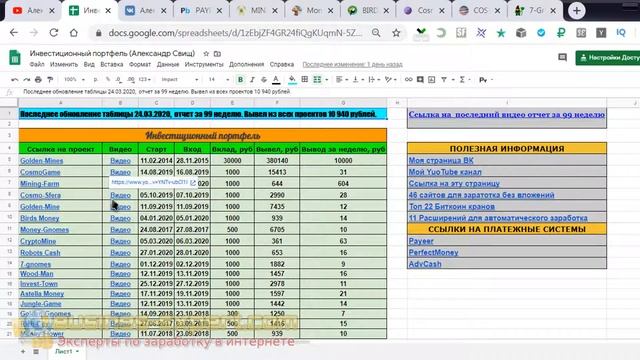
Task: Star this spreadsheet document
Action: pyautogui.click(x=206, y=53)
